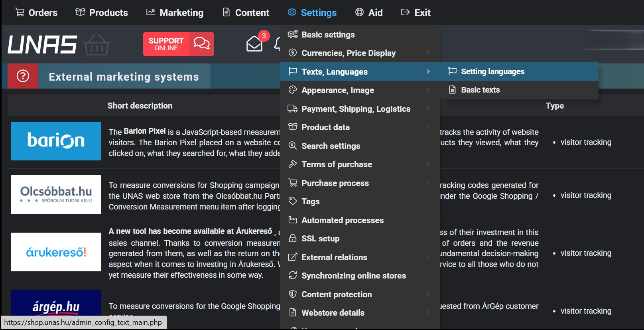Click Exit to log out

(x=416, y=13)
